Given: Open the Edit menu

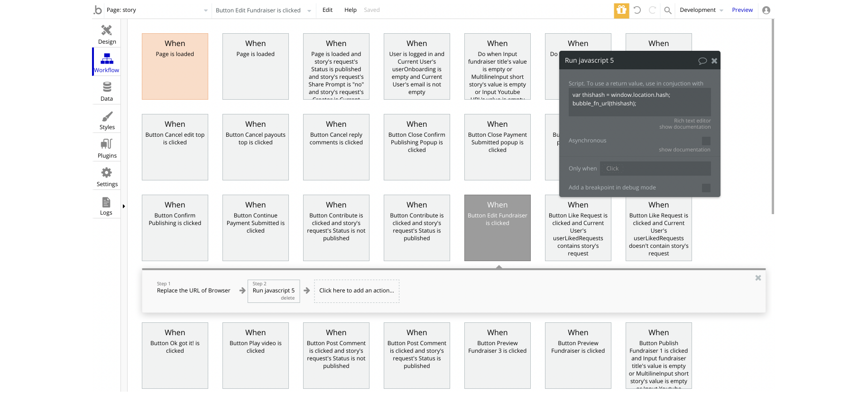Looking at the screenshot, I should [327, 10].
